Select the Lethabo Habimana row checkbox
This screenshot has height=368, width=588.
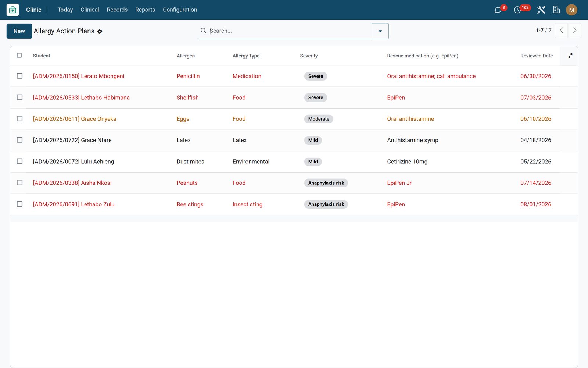[x=19, y=97]
